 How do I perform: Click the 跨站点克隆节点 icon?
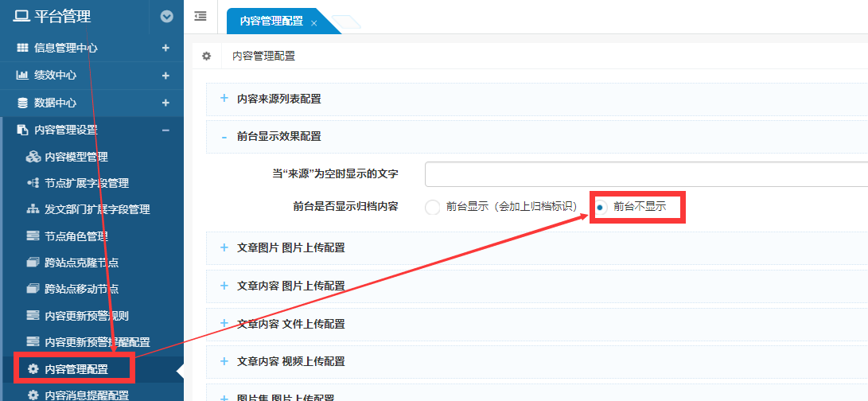click(33, 263)
